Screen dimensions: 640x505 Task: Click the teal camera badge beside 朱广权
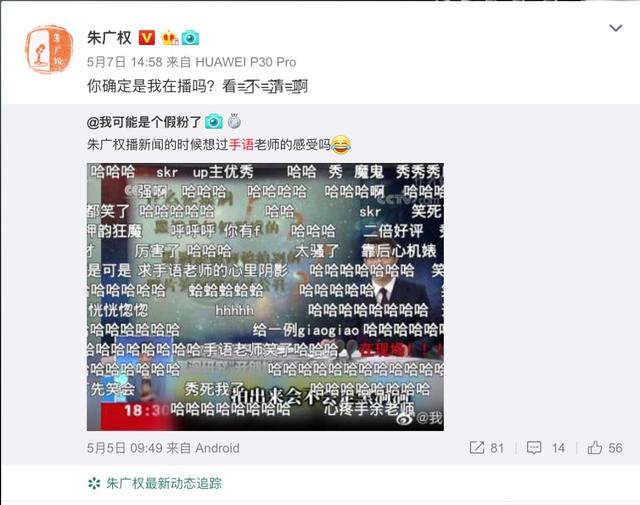pos(190,38)
